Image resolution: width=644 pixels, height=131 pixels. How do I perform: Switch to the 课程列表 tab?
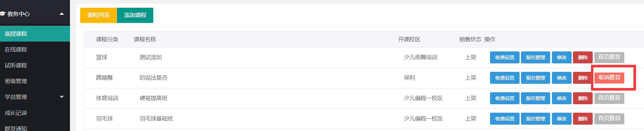[98, 15]
